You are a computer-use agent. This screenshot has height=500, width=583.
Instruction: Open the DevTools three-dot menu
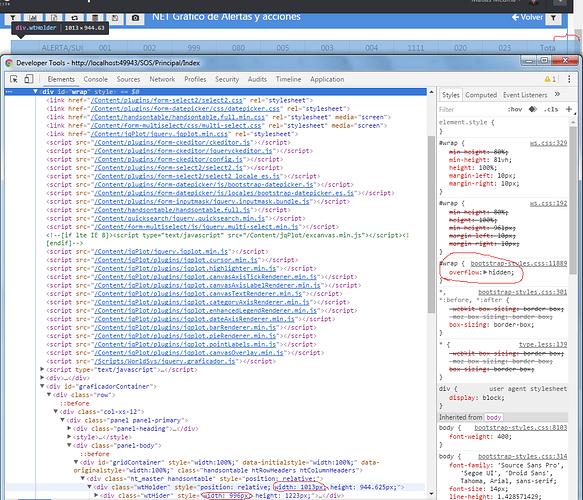pyautogui.click(x=569, y=79)
